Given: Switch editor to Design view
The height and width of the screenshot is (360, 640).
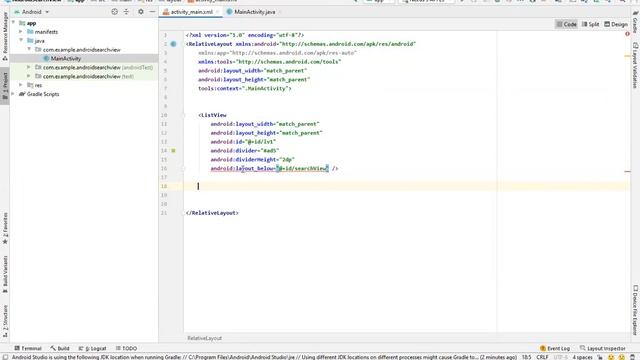Looking at the screenshot, I should pos(616,24).
